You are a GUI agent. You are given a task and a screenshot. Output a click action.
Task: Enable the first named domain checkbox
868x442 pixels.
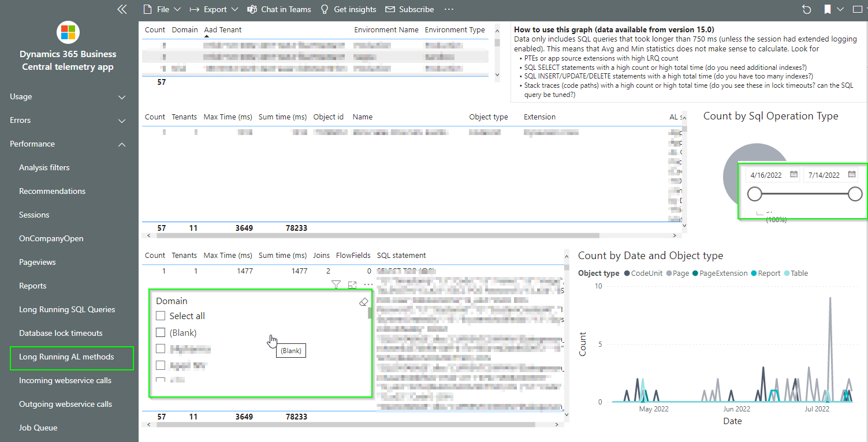click(x=160, y=348)
